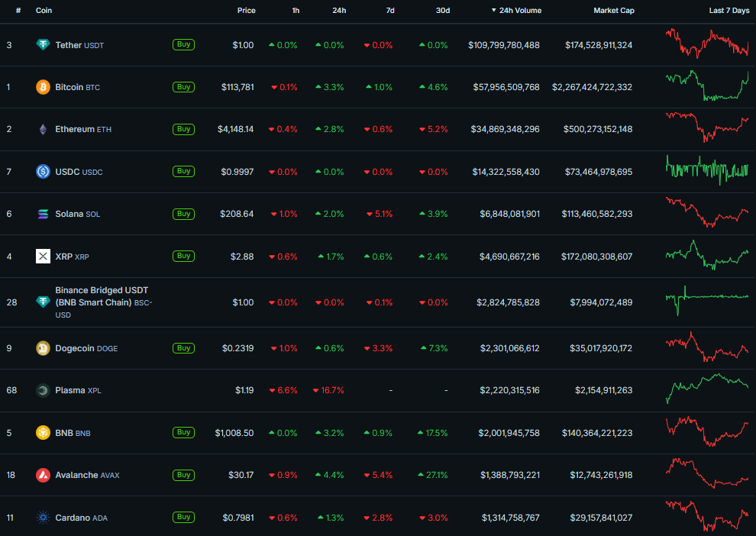Screen dimensions: 756x536
Task: Open the Dogecoin DOGE coin link
Action: (x=86, y=348)
